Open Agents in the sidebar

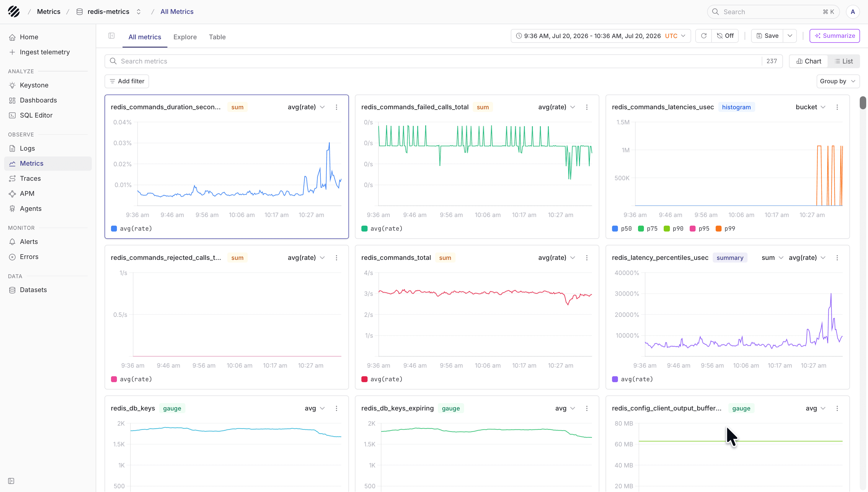coord(48,208)
